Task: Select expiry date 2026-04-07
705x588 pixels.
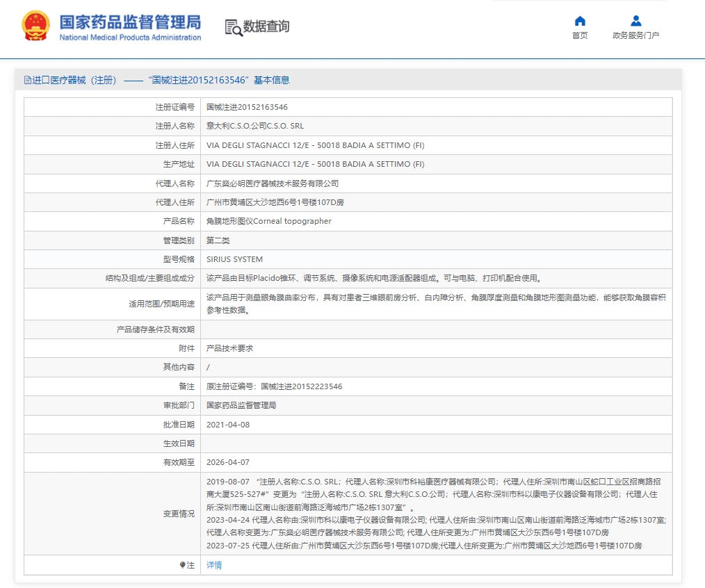Action: [x=228, y=463]
